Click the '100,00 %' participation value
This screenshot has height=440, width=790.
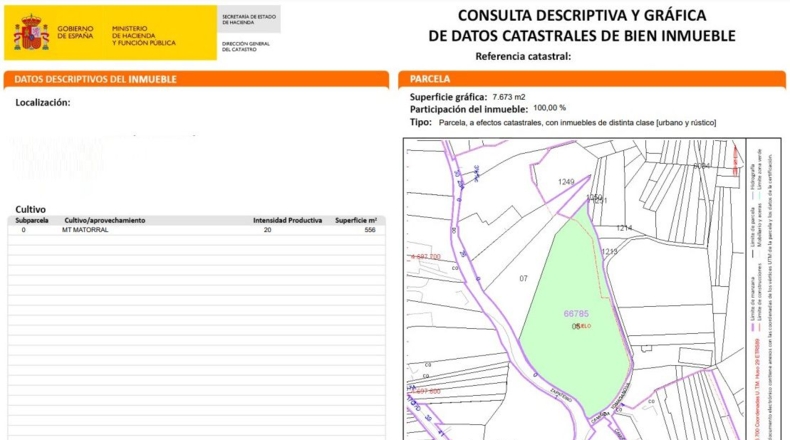coord(549,108)
